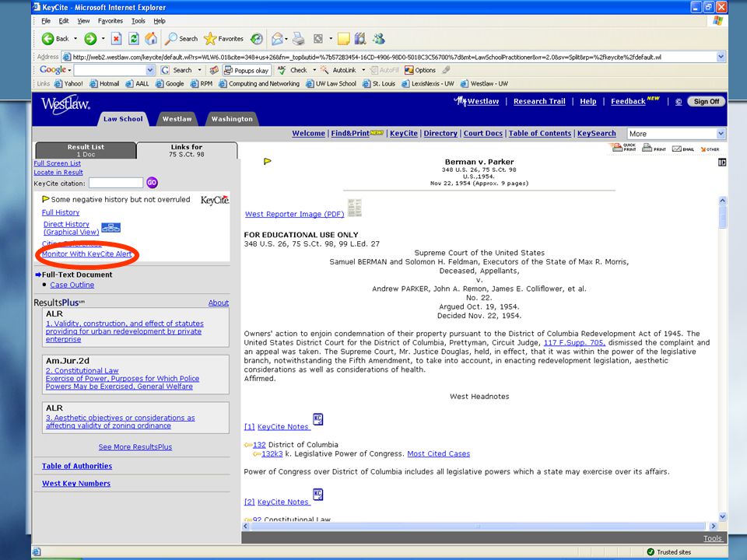
Task: Click Westlaw Quick Print icon
Action: coord(623,148)
